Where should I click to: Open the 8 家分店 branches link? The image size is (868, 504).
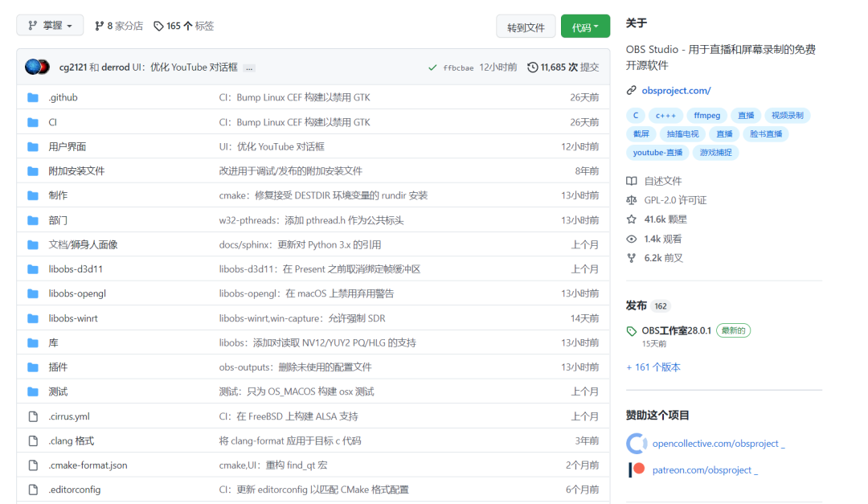point(119,26)
